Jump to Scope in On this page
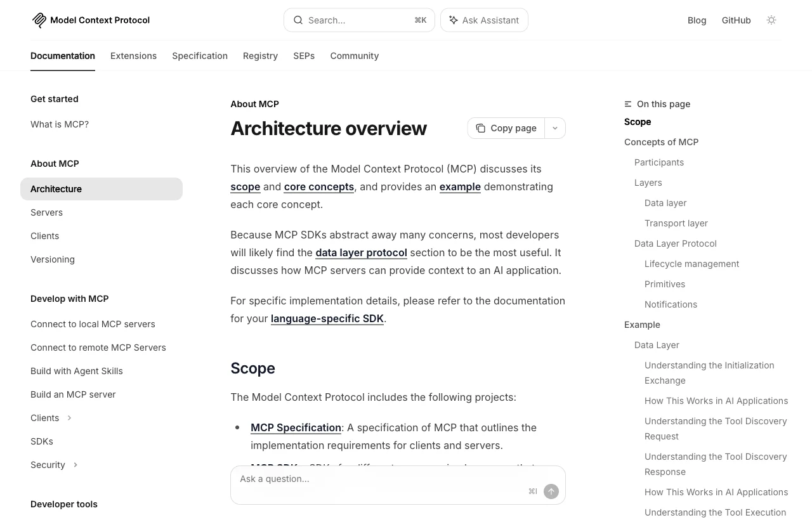The image size is (812, 520). click(x=638, y=122)
